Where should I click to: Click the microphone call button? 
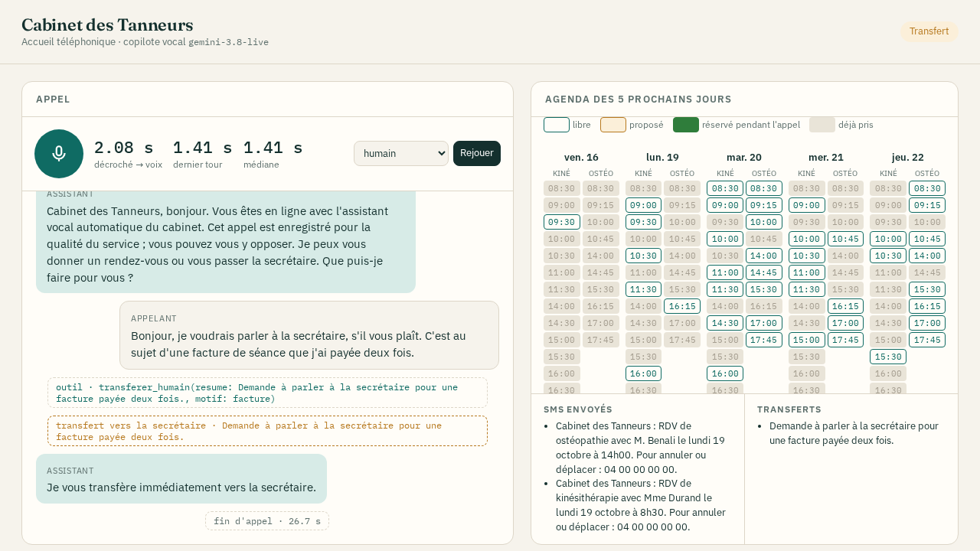(59, 154)
